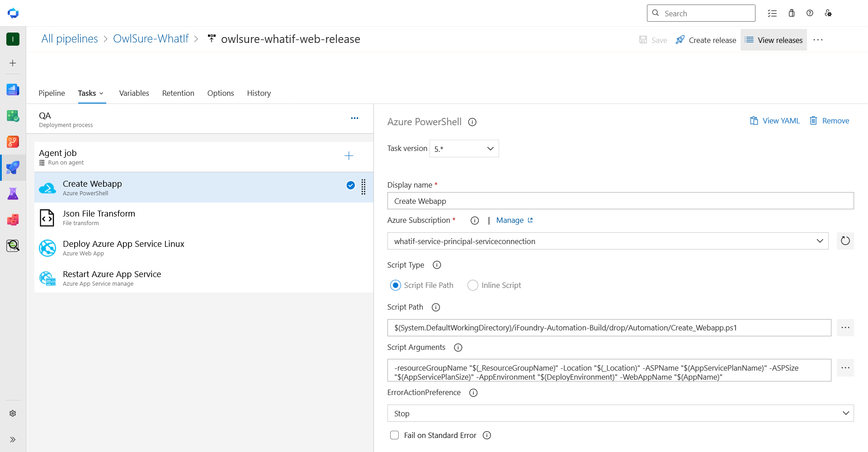This screenshot has width=868, height=452.
Task: Click the Create release button
Action: pos(706,40)
